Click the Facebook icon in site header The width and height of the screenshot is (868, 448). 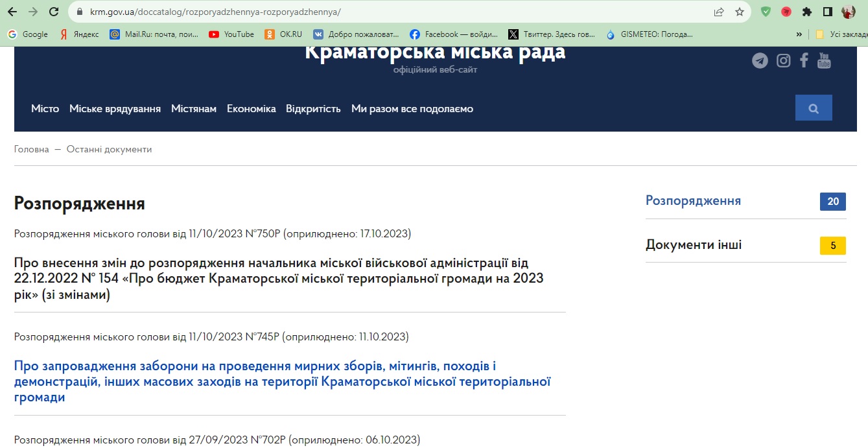click(x=804, y=61)
